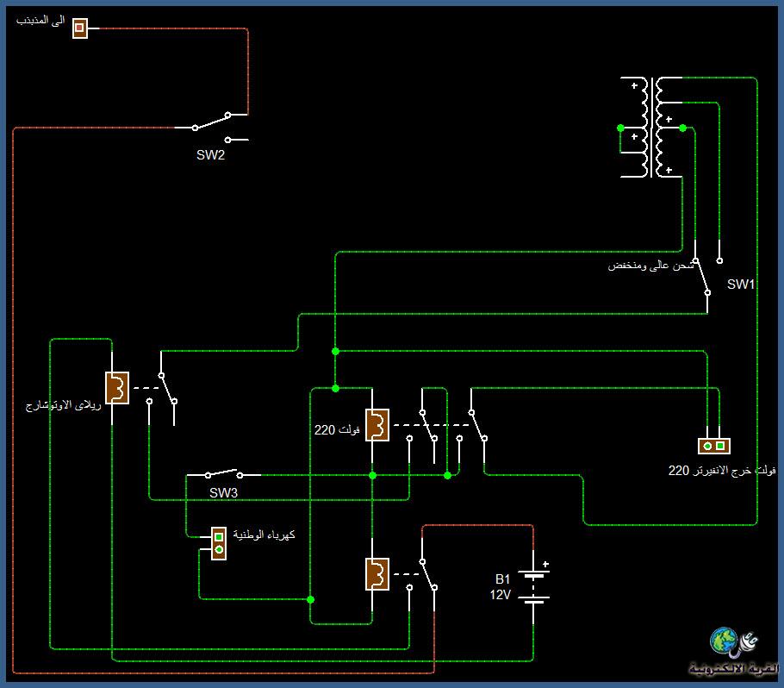The width and height of the screenshot is (784, 688).
Task: Click the 'شحن عالى ومنخفض' label
Action: pyautogui.click(x=650, y=266)
